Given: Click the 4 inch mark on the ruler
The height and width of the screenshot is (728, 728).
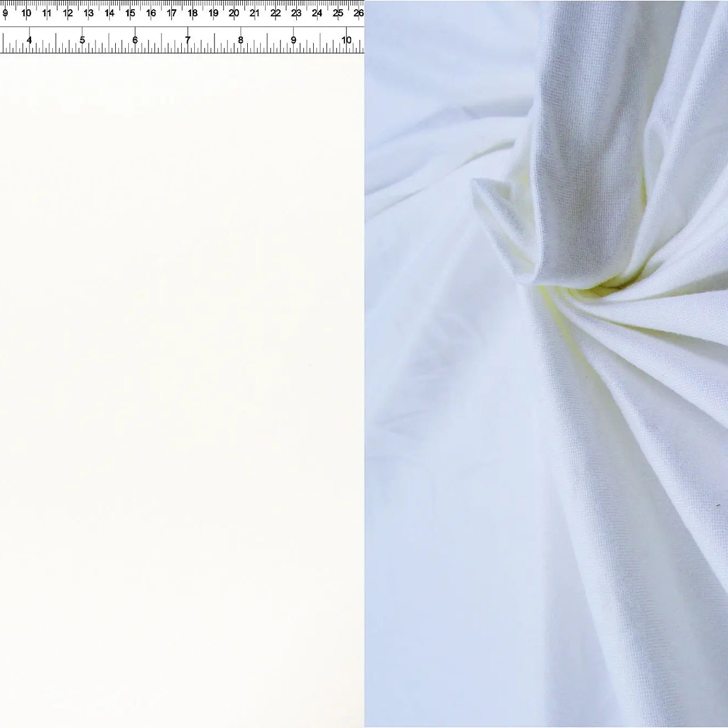Looking at the screenshot, I should click(x=29, y=40).
